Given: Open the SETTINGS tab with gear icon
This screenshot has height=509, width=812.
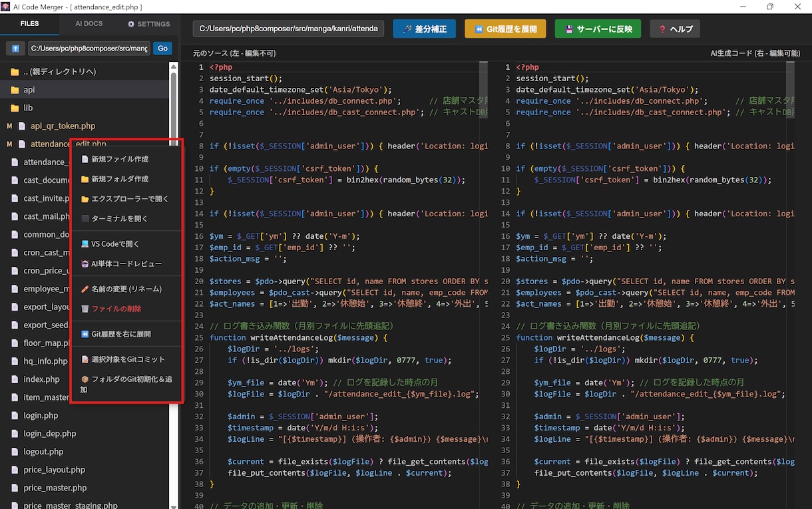Looking at the screenshot, I should point(148,24).
